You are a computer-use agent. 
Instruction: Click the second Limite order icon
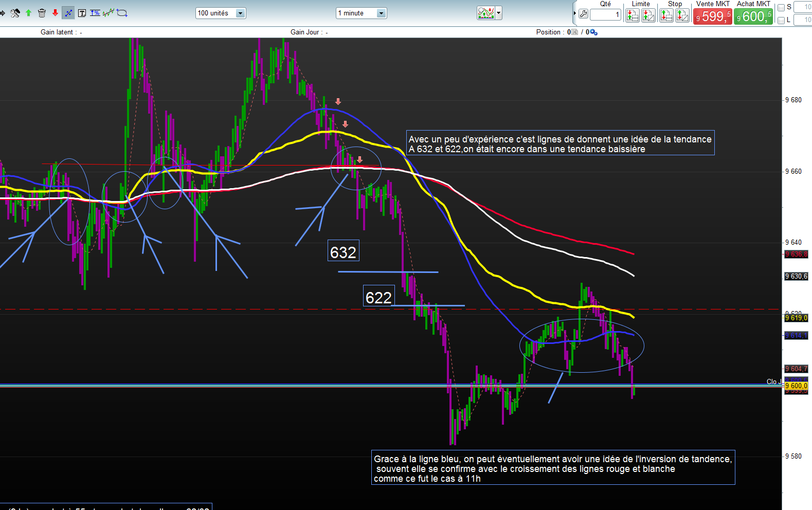[648, 15]
